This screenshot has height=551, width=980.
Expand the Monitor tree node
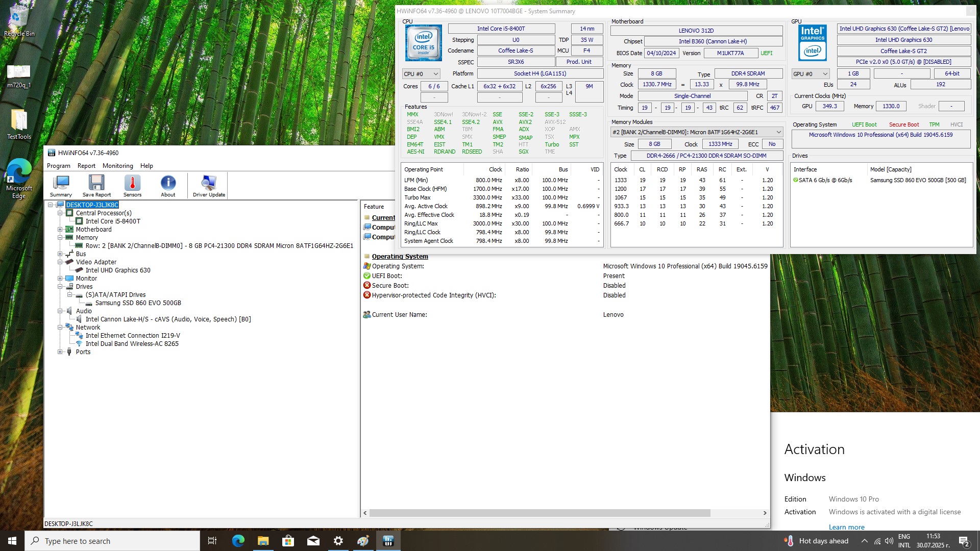pyautogui.click(x=60, y=279)
